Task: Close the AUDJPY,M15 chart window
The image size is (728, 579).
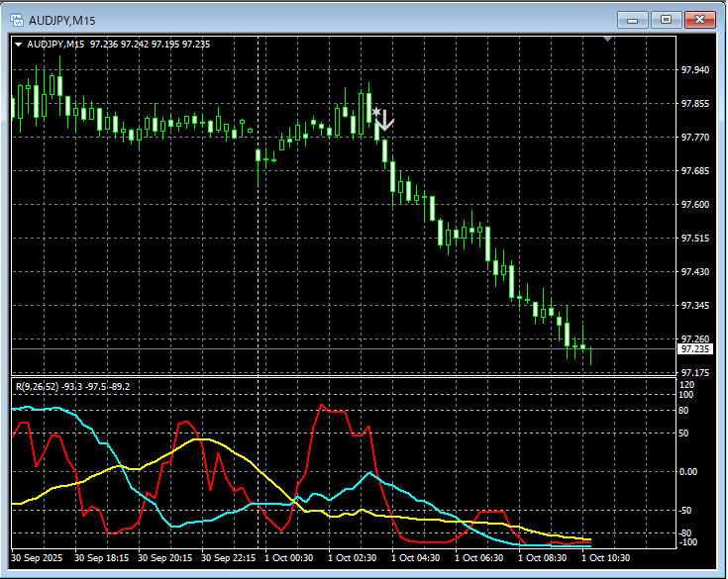Action: coord(699,20)
